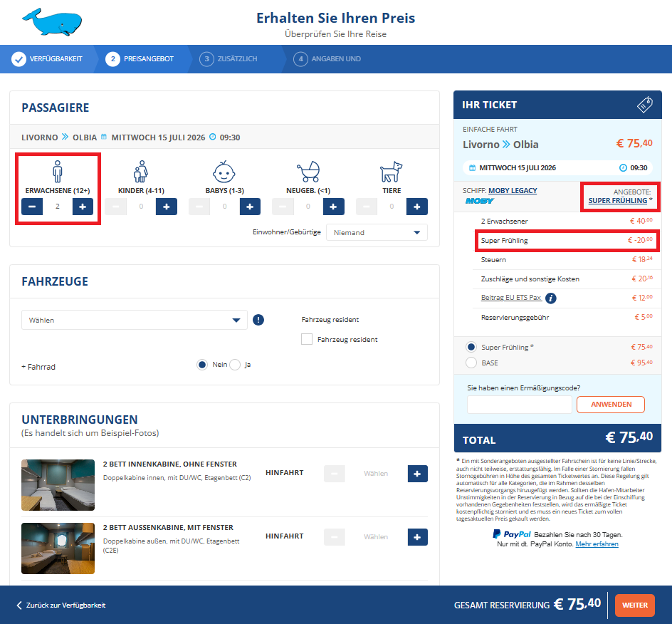Click the Ermäßigungscode input field
Screen dimensions: 672x624
520,405
